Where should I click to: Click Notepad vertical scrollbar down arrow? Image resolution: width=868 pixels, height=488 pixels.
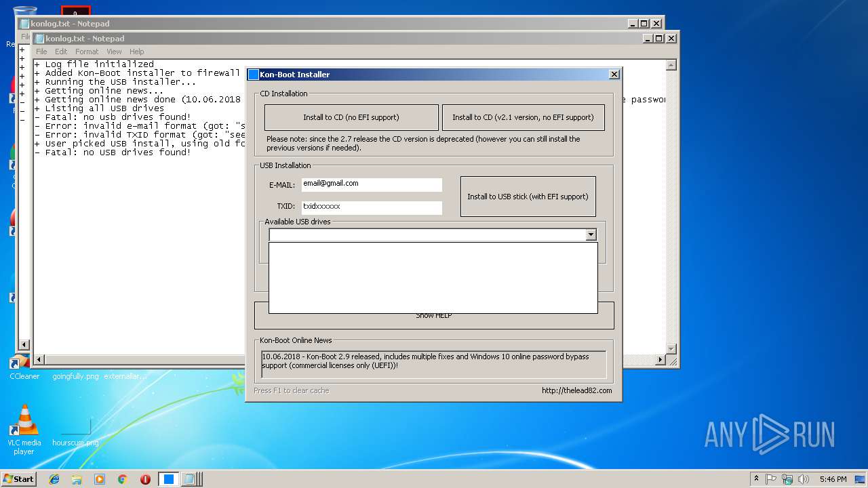coord(671,348)
